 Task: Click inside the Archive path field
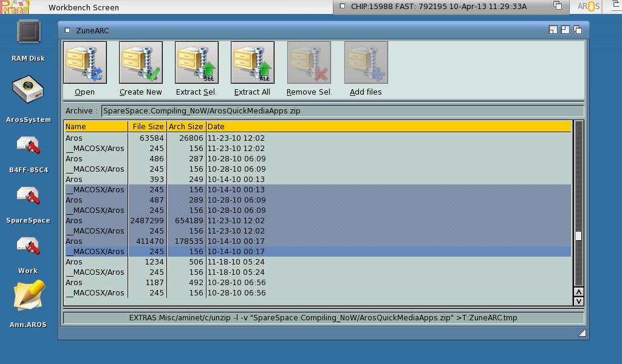tap(343, 111)
